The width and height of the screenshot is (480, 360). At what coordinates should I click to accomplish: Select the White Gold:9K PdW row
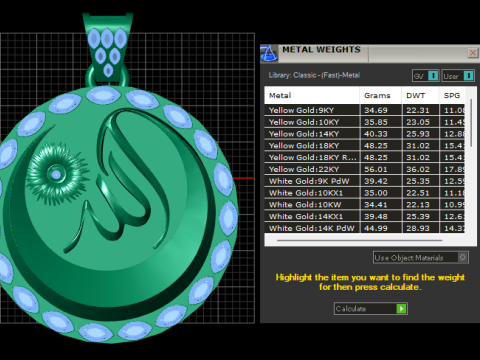pyautogui.click(x=365, y=181)
